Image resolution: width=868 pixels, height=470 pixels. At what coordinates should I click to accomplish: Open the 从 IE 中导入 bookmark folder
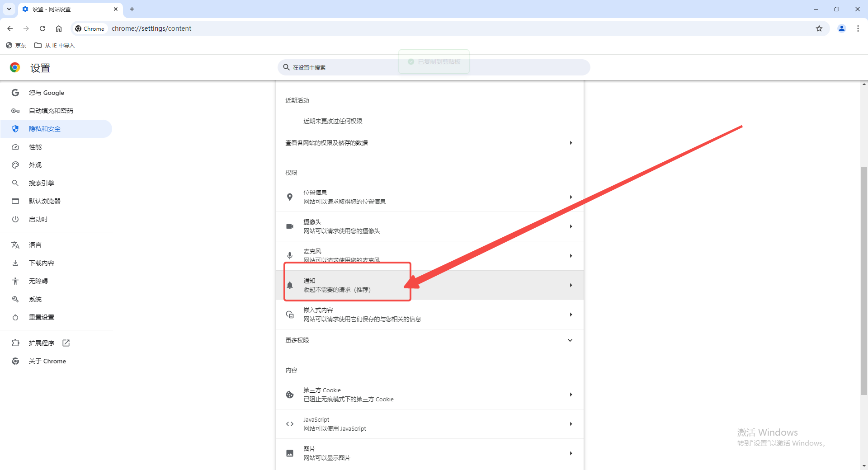click(55, 45)
